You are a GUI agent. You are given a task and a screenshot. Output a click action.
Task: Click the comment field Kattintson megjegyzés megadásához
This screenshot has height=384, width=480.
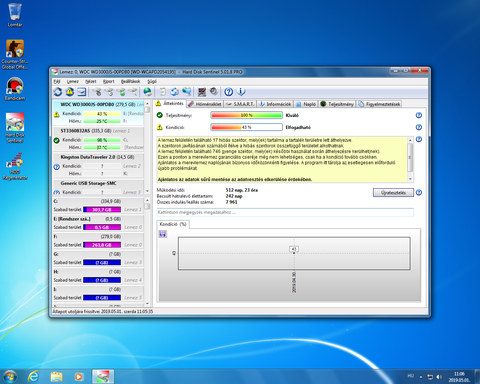pyautogui.click(x=285, y=212)
